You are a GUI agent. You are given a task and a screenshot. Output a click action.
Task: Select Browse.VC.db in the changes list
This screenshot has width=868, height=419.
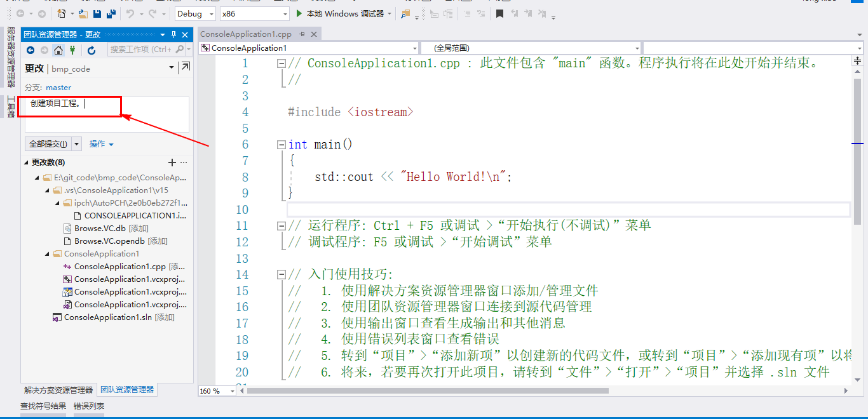(106, 229)
